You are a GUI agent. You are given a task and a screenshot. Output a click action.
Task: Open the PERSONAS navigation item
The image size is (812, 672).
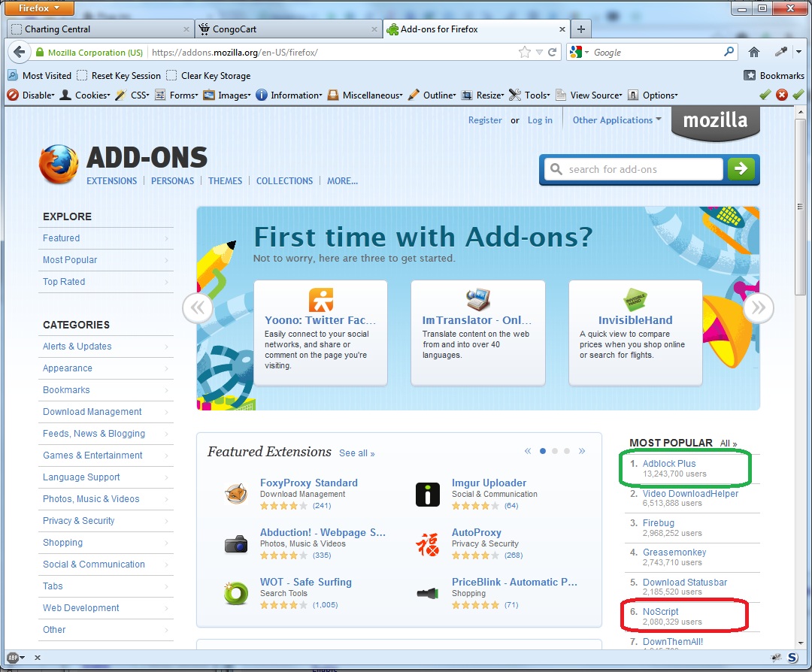172,181
